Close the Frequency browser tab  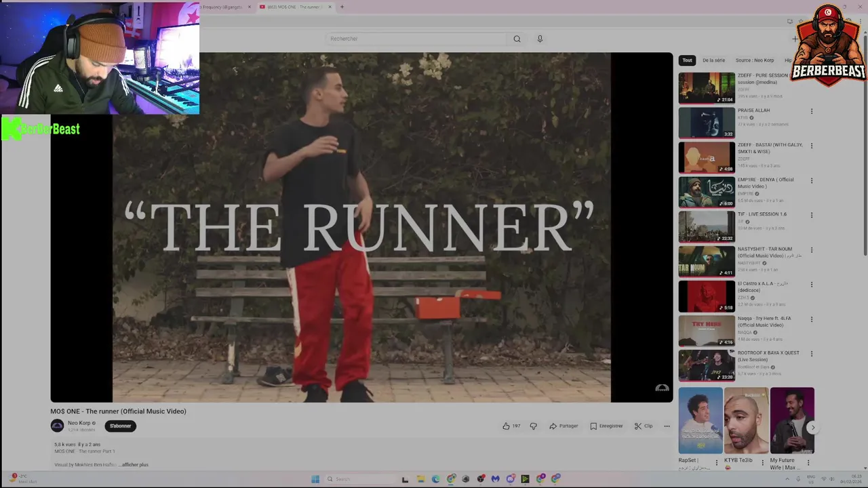250,7
